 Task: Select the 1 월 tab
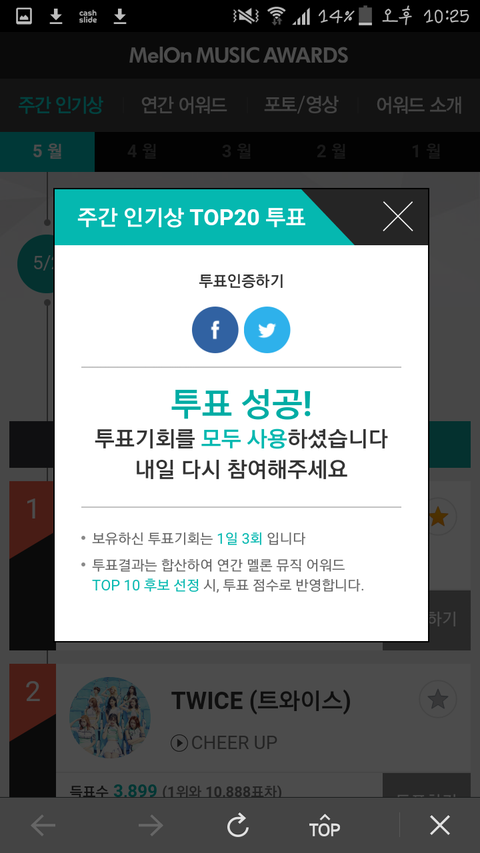426,151
